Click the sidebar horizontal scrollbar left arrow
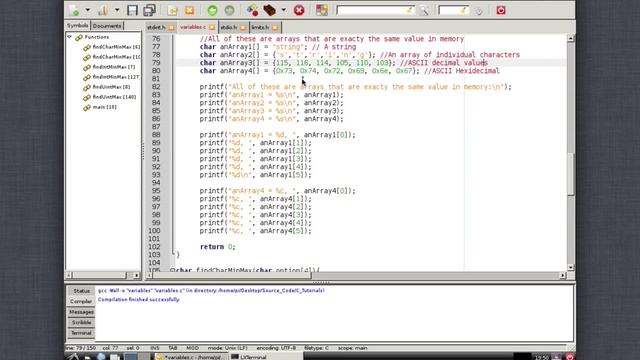 tap(69, 275)
